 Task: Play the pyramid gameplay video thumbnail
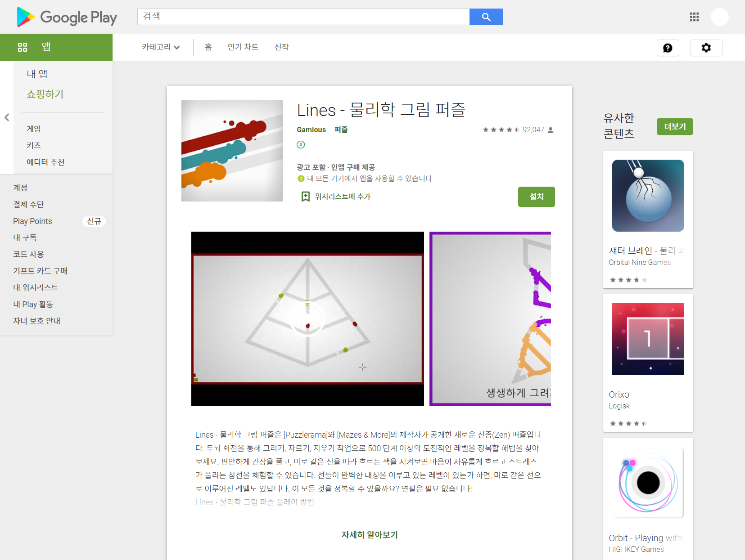coord(307,319)
